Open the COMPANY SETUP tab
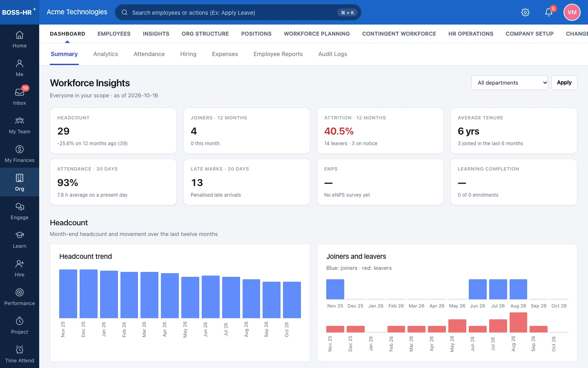Image resolution: width=588 pixels, height=368 pixels. click(x=529, y=34)
